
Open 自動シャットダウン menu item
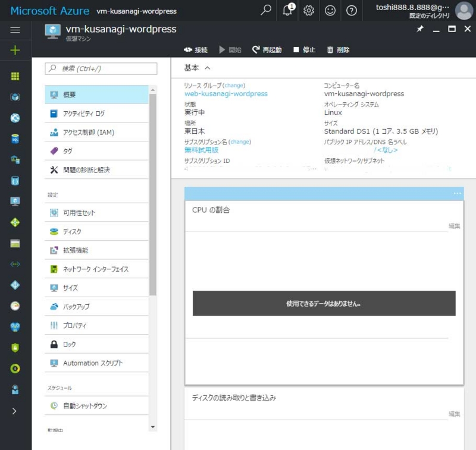click(96, 406)
